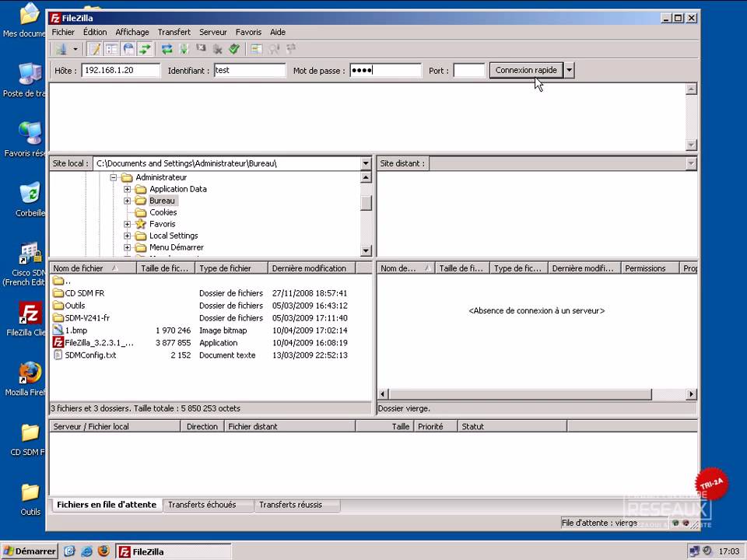Switch to Fichiers en file d'attente tab
This screenshot has width=747, height=560.
tap(107, 505)
